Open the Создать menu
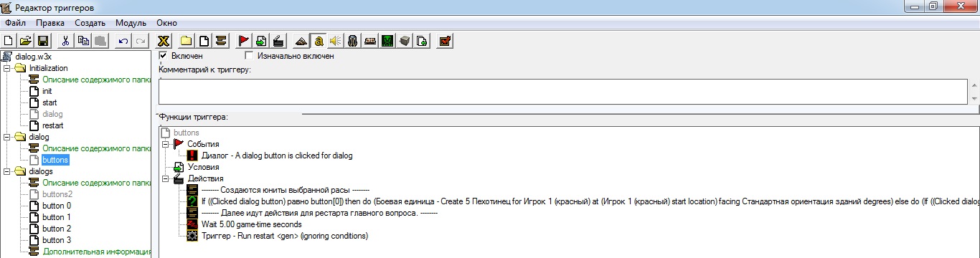 (x=90, y=23)
